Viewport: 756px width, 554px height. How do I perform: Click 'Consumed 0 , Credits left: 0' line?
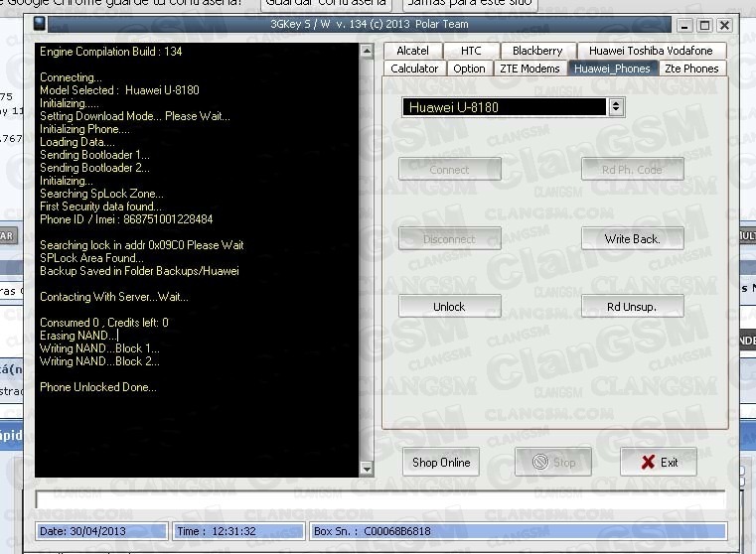[x=103, y=323]
